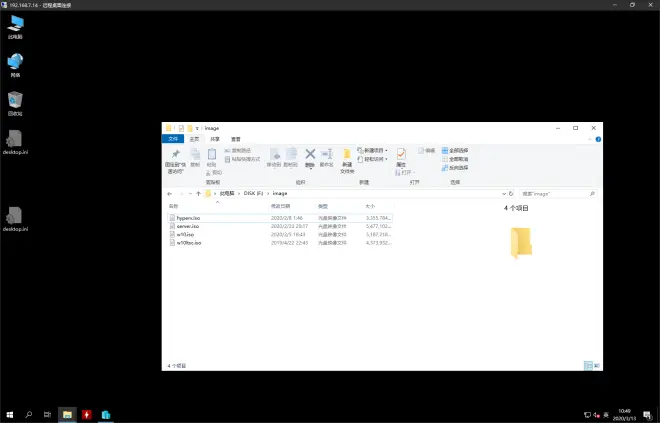Refresh the image folder view

tap(511, 194)
